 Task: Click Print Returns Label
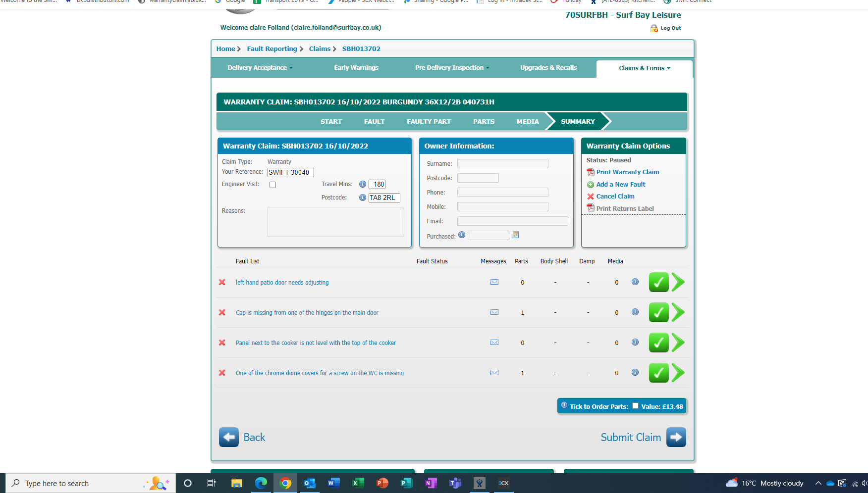[625, 209]
